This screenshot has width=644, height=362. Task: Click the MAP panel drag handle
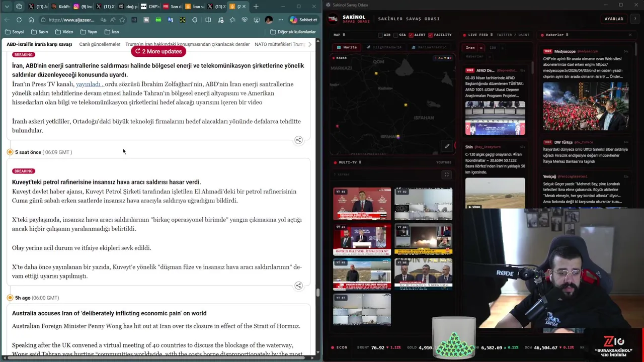pyautogui.click(x=343, y=35)
